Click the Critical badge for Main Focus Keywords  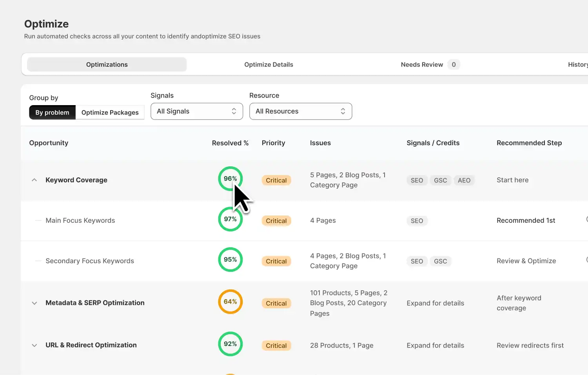point(276,221)
